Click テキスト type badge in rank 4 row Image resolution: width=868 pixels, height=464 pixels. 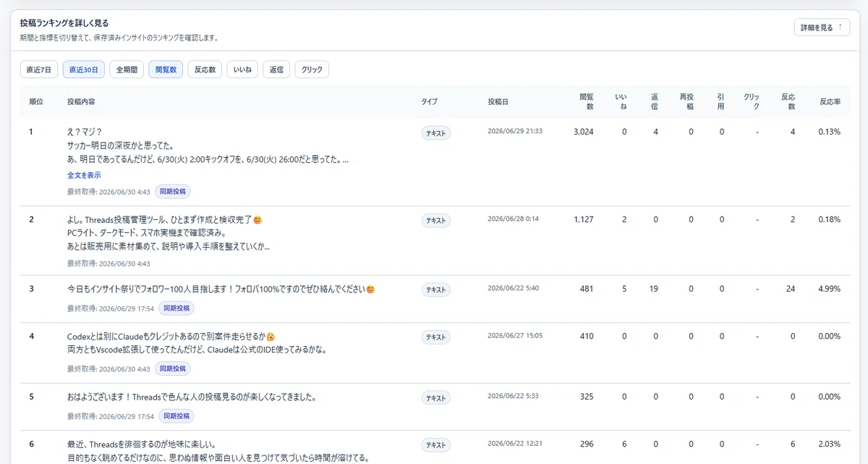pyautogui.click(x=436, y=337)
